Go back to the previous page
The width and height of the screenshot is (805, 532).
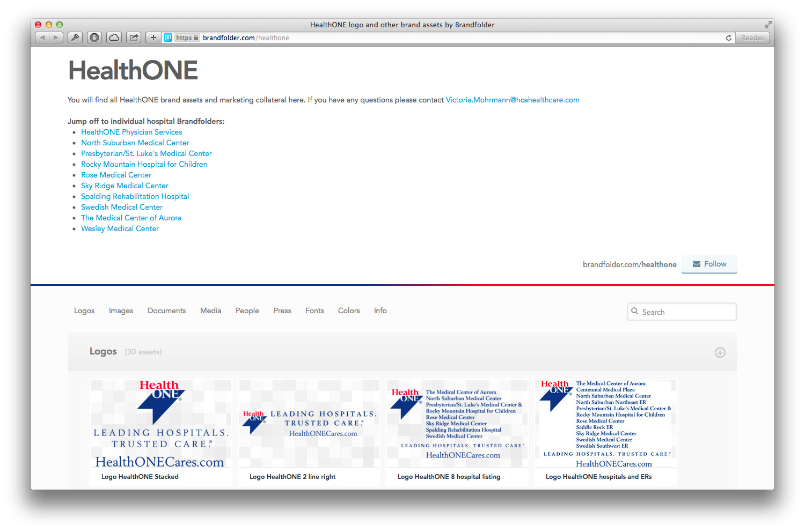click(42, 38)
